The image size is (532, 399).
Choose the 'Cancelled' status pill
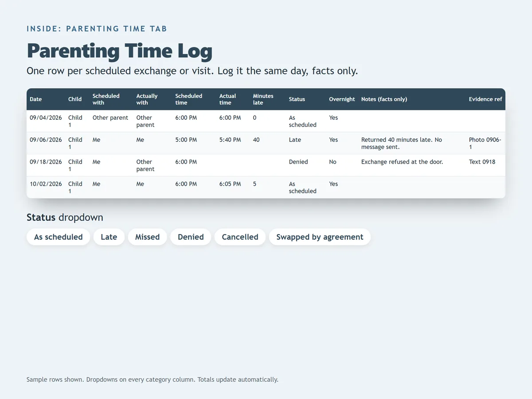(240, 237)
